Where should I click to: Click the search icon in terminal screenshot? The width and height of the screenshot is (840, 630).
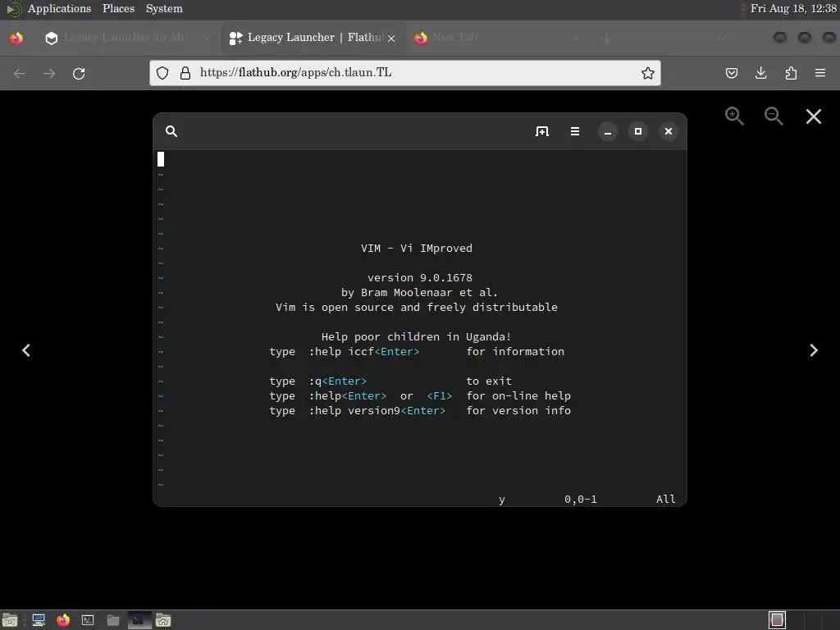(x=171, y=131)
